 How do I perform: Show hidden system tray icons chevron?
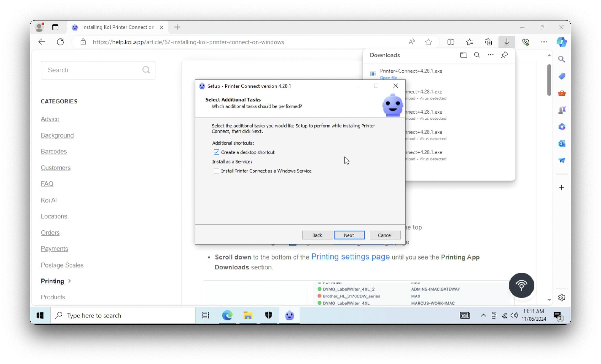[x=483, y=315]
